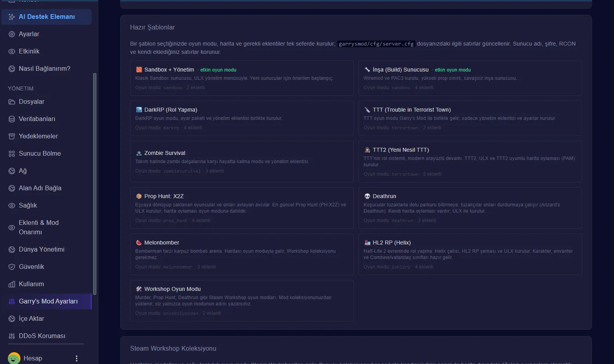614x364 pixels.
Task: Open the AI Destek Elemanı sparkle icon
Action: pos(12,17)
